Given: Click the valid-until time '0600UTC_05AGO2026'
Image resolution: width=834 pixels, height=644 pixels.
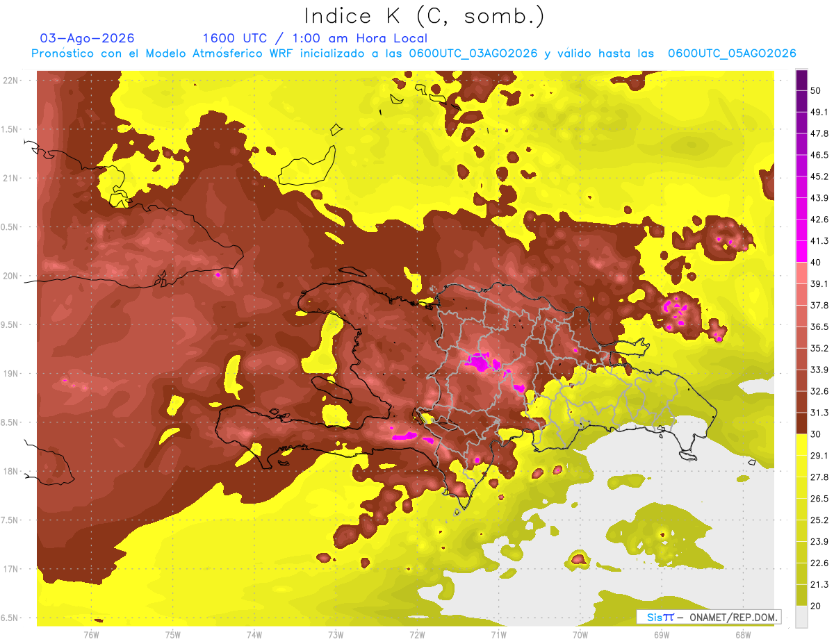Looking at the screenshot, I should coord(731,53).
